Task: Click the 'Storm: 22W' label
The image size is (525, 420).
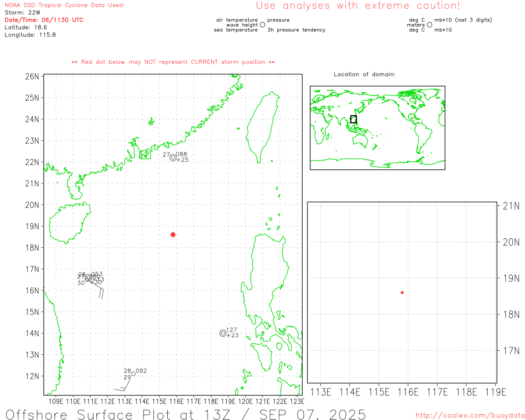Action: point(23,12)
